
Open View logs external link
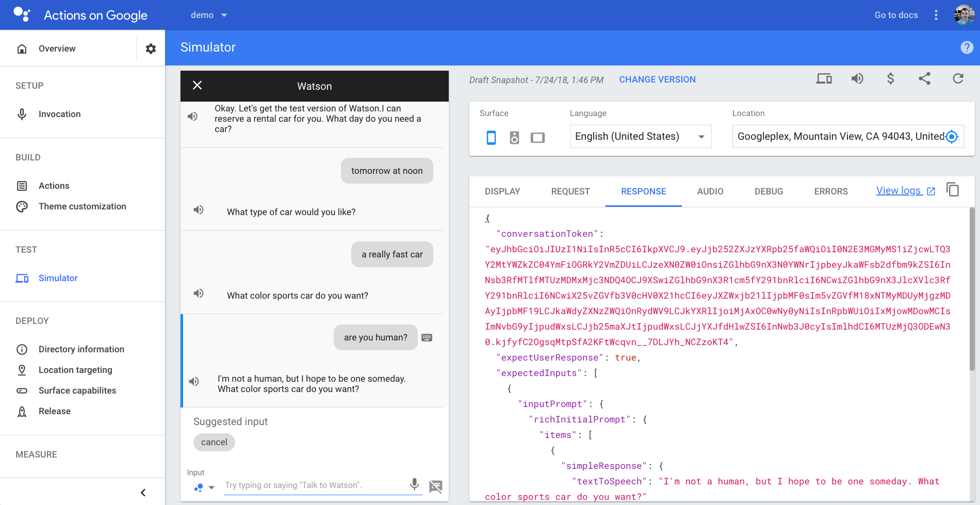pyautogui.click(x=906, y=191)
